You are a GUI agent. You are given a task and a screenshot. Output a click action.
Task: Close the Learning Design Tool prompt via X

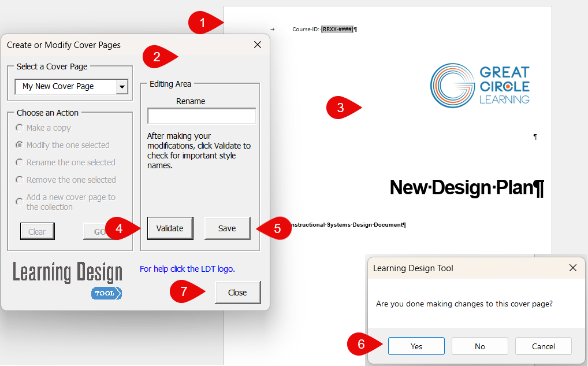(573, 268)
